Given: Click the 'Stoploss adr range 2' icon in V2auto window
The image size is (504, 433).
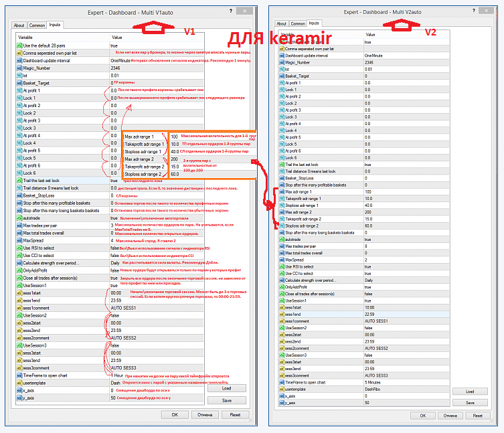Looking at the screenshot, I should (x=282, y=226).
